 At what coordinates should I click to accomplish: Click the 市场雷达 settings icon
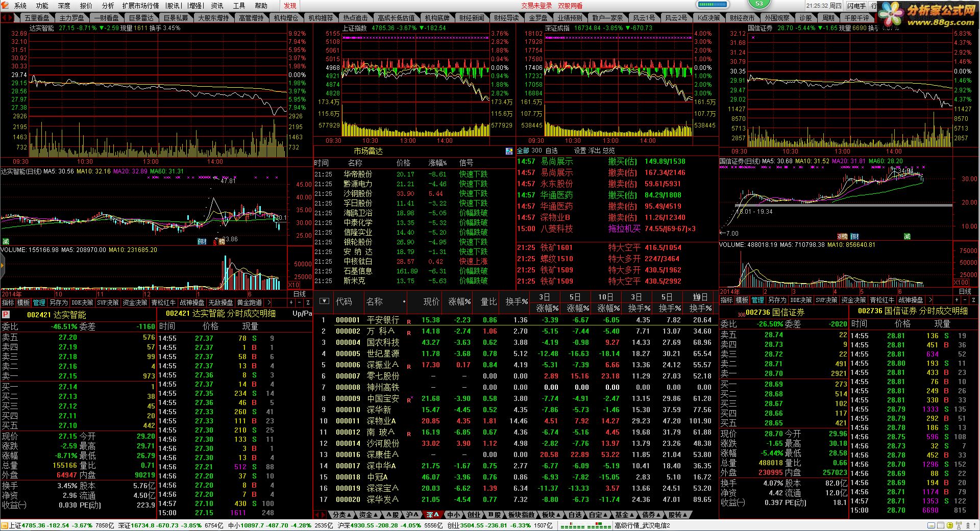(x=509, y=151)
